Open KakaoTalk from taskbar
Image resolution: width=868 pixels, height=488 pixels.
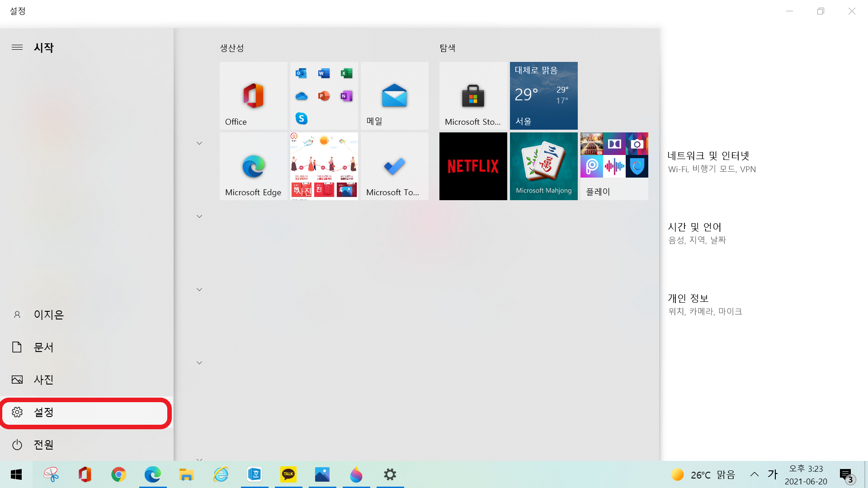pos(288,474)
